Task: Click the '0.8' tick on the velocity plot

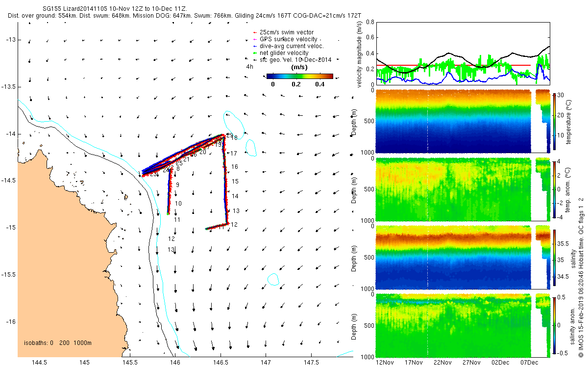Action: pos(370,22)
